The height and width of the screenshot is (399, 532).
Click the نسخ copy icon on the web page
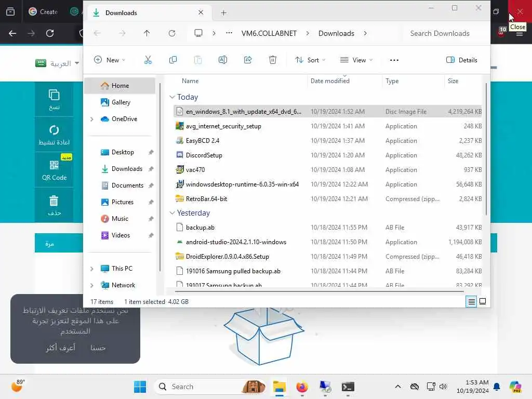pos(54,99)
